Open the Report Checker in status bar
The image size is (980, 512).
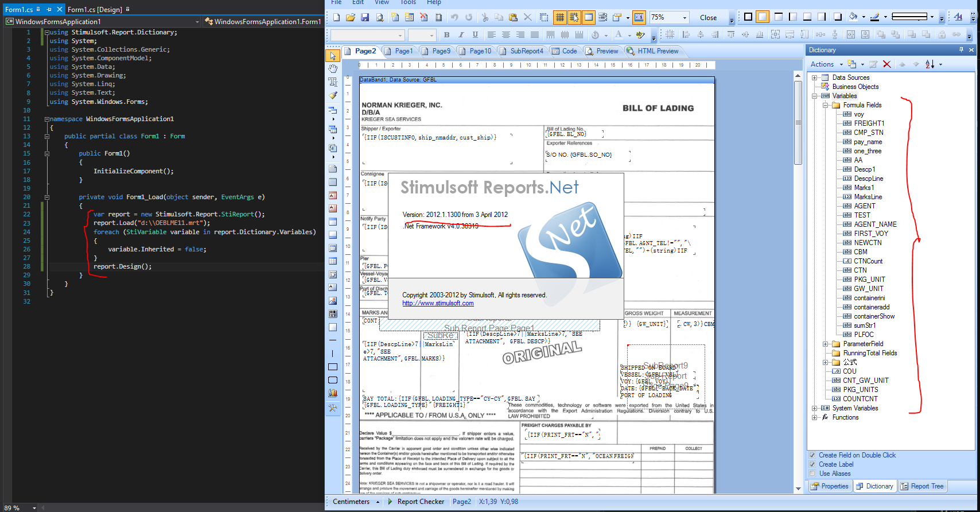pos(416,502)
